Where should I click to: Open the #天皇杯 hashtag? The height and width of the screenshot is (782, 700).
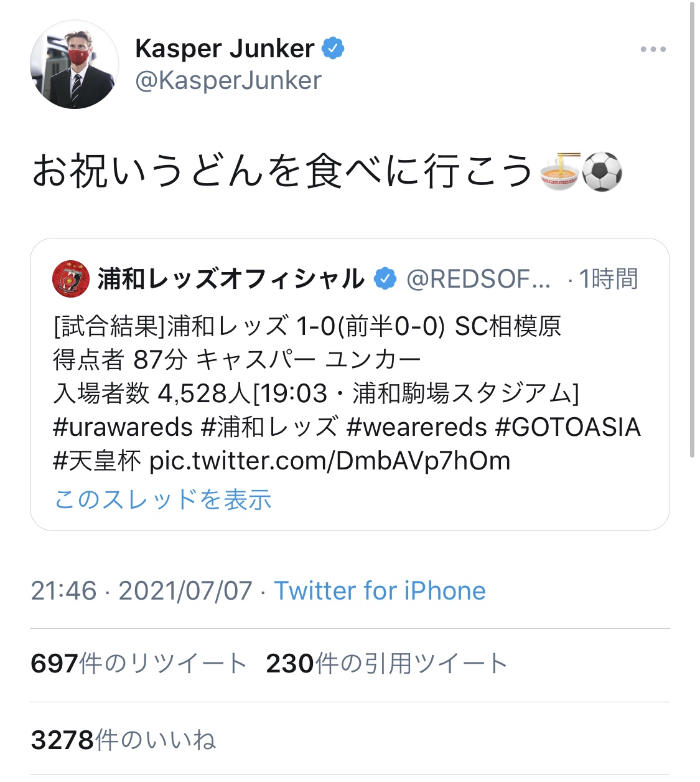click(97, 461)
